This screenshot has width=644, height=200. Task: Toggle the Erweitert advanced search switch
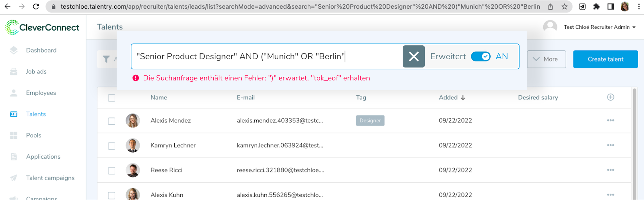coord(481,56)
